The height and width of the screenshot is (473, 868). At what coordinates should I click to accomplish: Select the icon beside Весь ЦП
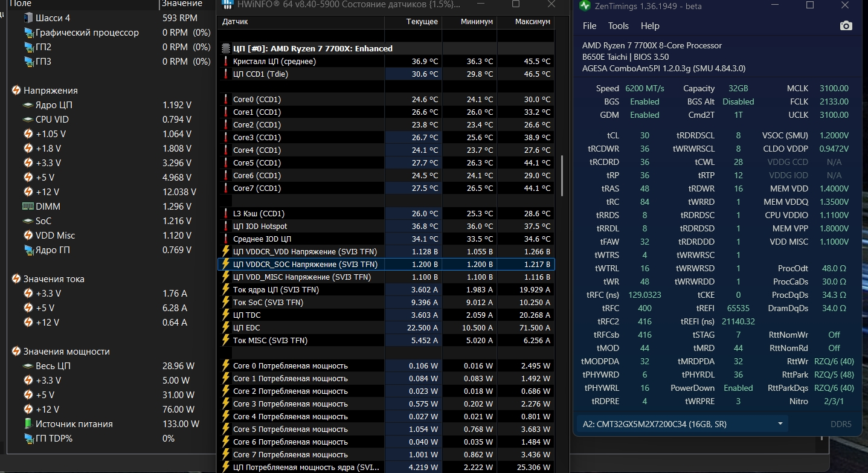tap(28, 366)
